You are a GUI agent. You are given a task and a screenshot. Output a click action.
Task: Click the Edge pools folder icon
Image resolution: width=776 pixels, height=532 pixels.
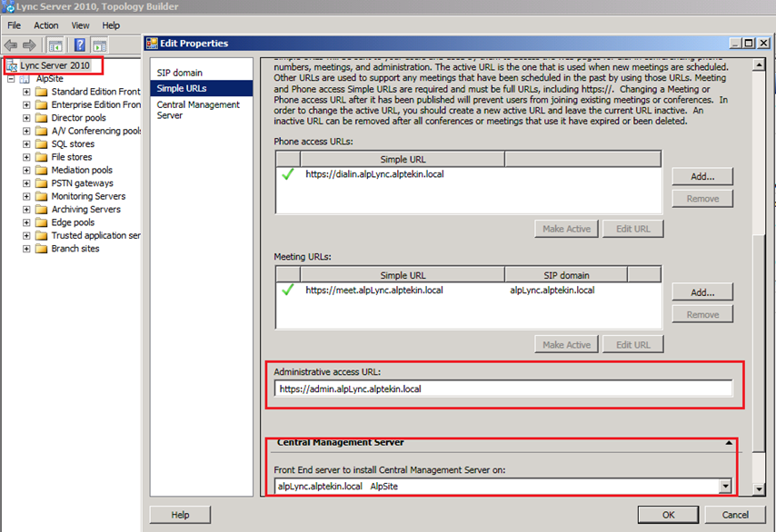(x=42, y=222)
